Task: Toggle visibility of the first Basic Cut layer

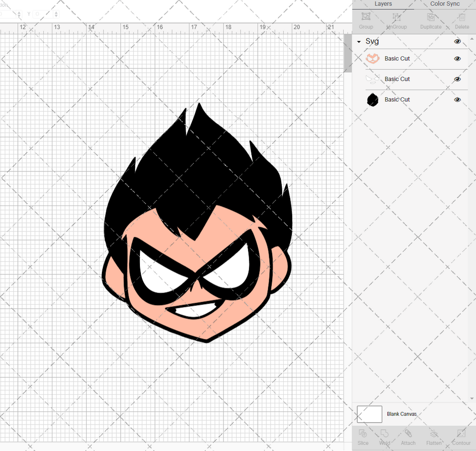Action: [457, 59]
